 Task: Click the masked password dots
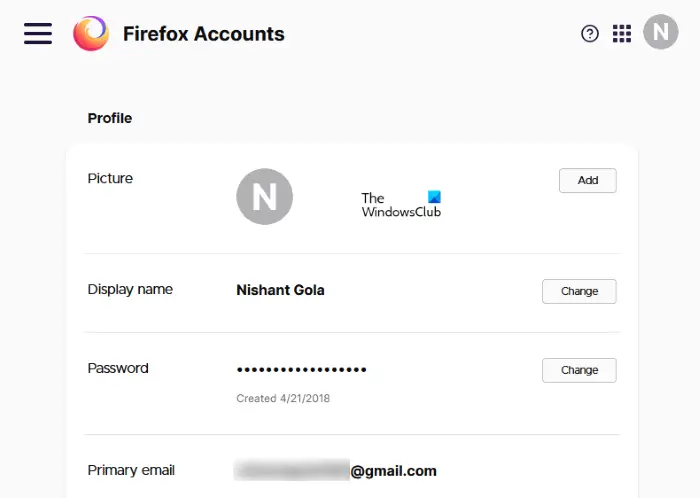coord(301,370)
